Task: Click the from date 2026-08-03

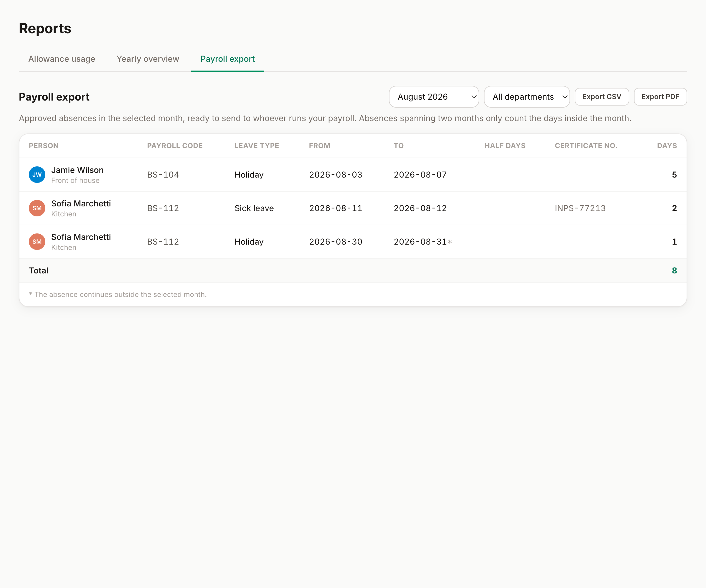Action: pos(336,175)
